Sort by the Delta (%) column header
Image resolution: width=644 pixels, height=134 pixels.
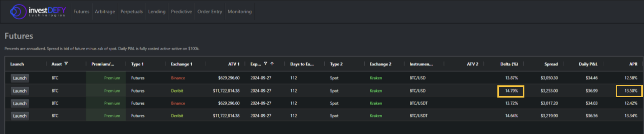(x=509, y=64)
